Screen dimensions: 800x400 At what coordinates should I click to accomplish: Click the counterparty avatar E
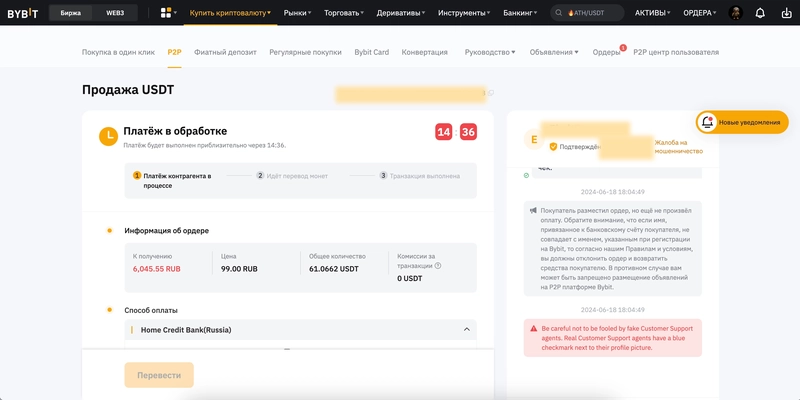point(534,140)
